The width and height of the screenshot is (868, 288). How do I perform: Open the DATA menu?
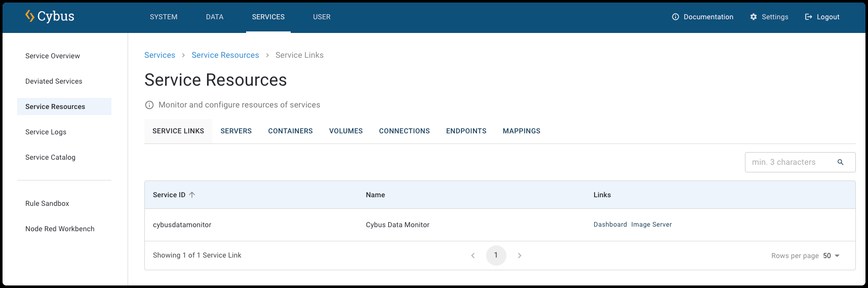[x=215, y=17]
